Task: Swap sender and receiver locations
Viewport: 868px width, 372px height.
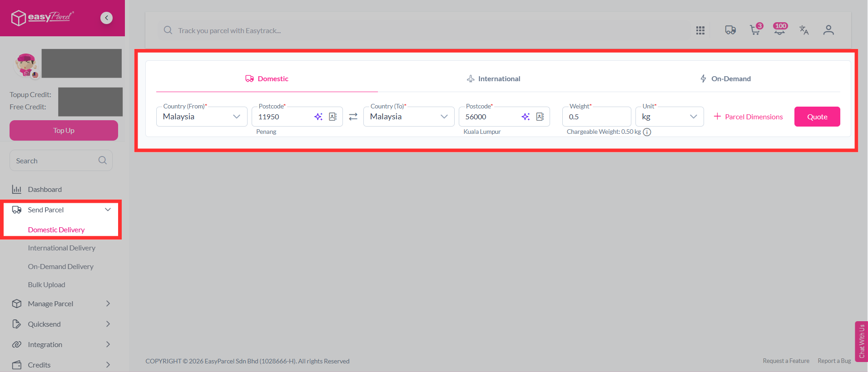Action: click(x=353, y=117)
